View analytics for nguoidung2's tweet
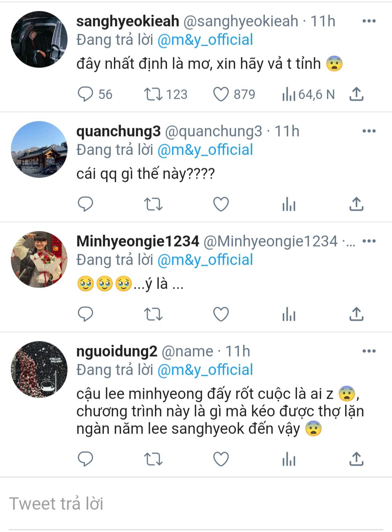Screen dimensions: 392x532 pos(289,459)
